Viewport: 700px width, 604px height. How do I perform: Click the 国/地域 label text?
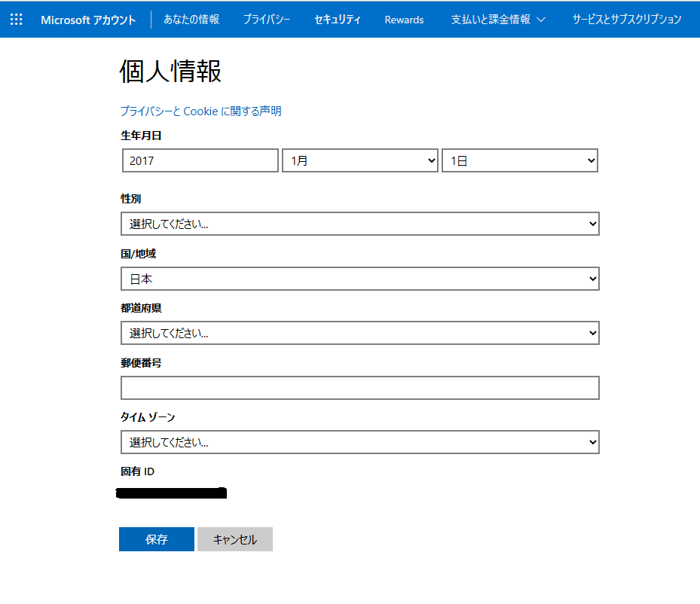tap(139, 254)
